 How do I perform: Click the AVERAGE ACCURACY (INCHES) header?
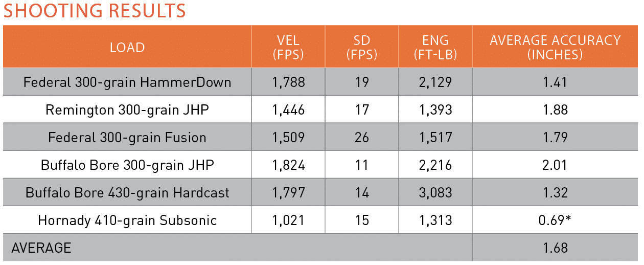click(x=555, y=48)
